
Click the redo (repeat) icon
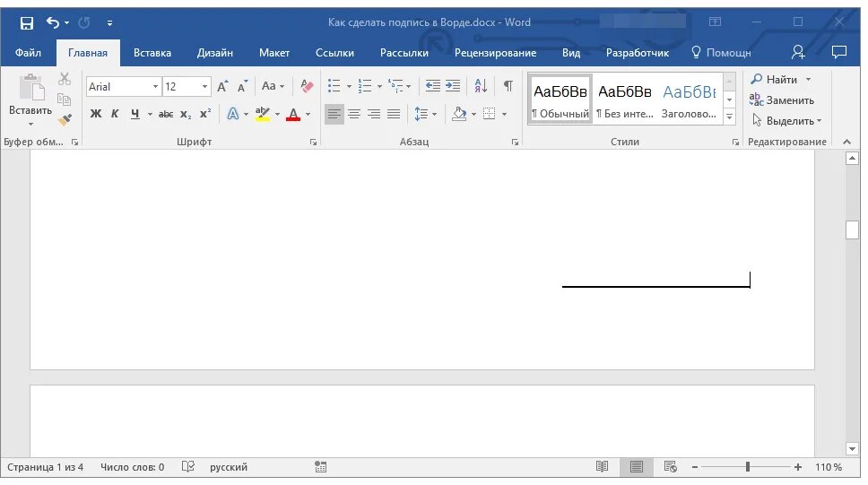coord(84,22)
